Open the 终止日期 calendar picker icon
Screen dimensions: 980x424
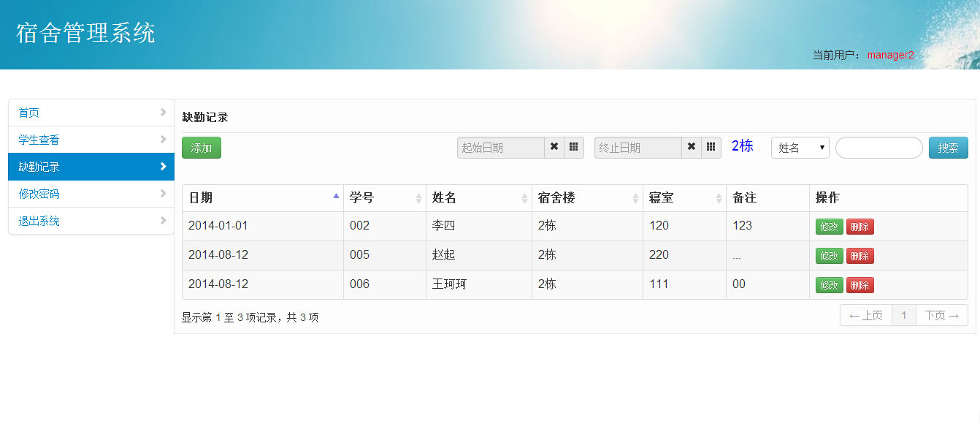tap(711, 147)
